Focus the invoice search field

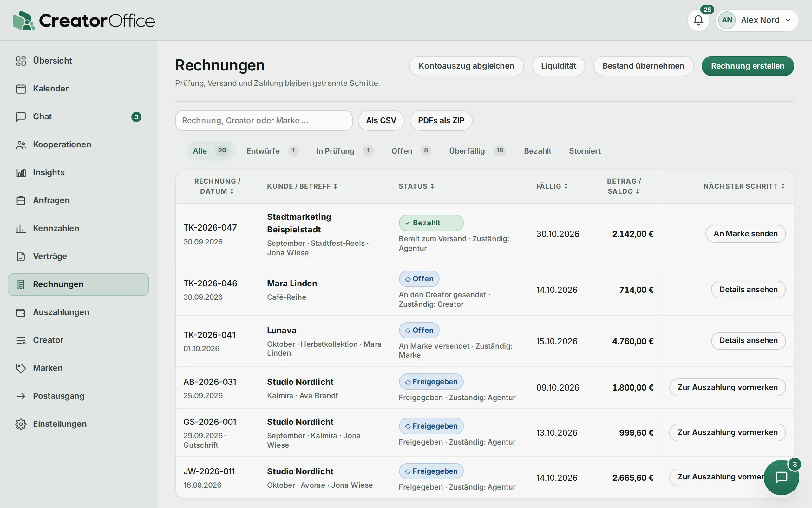[x=264, y=121]
